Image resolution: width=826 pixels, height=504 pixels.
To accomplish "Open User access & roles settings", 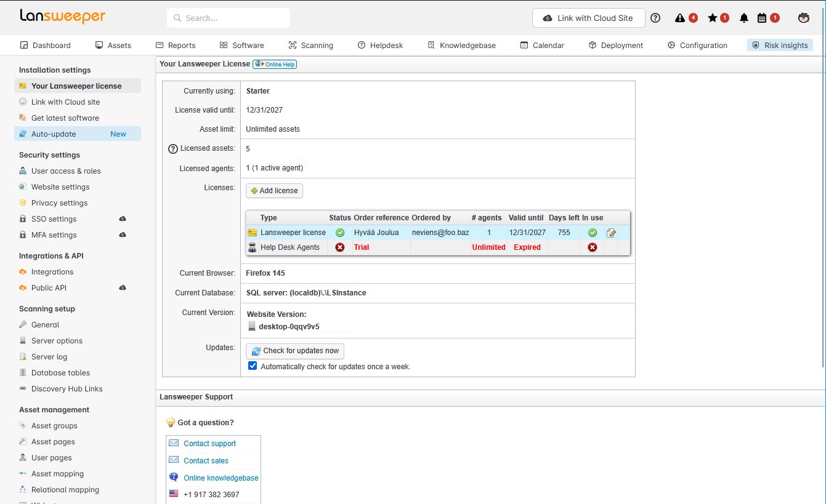I will (x=78, y=171).
